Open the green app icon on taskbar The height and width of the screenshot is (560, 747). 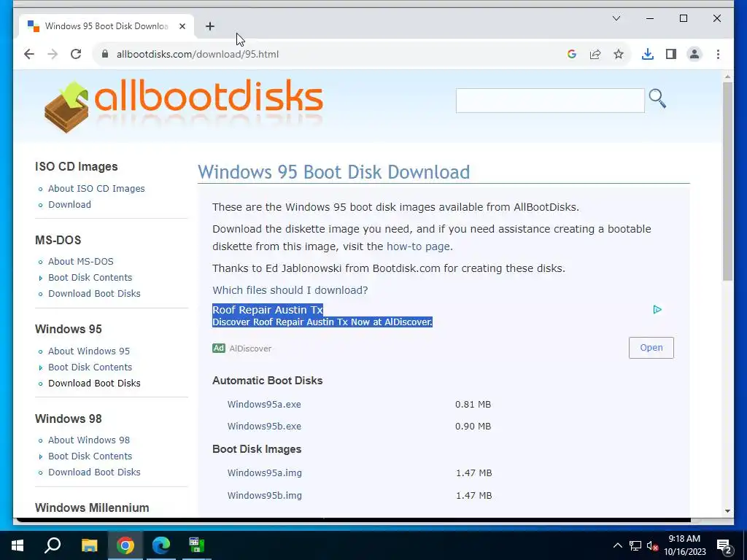[196, 545]
